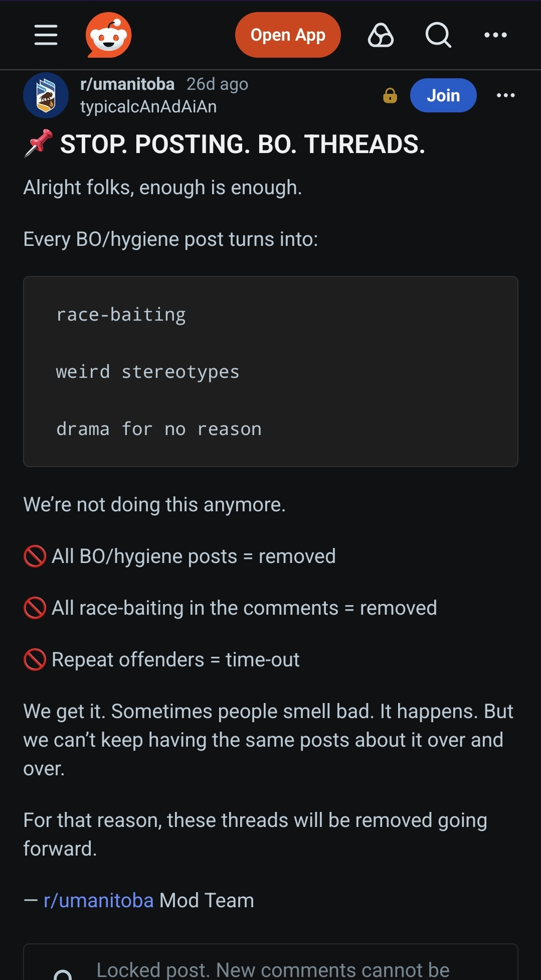View typicalcAnAdAiAn user profile
541x980 pixels.
coord(148,107)
